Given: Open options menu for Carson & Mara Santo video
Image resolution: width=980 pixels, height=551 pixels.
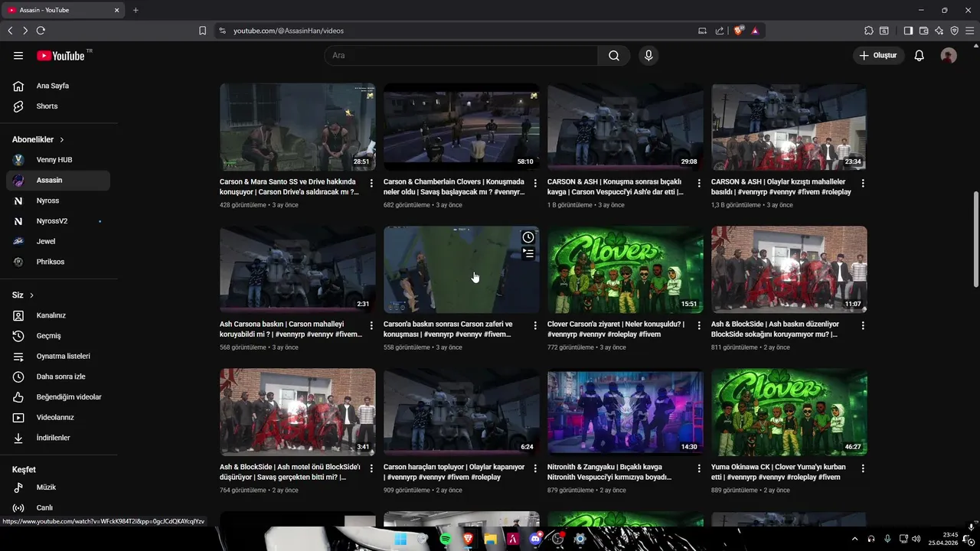Looking at the screenshot, I should coord(371,184).
